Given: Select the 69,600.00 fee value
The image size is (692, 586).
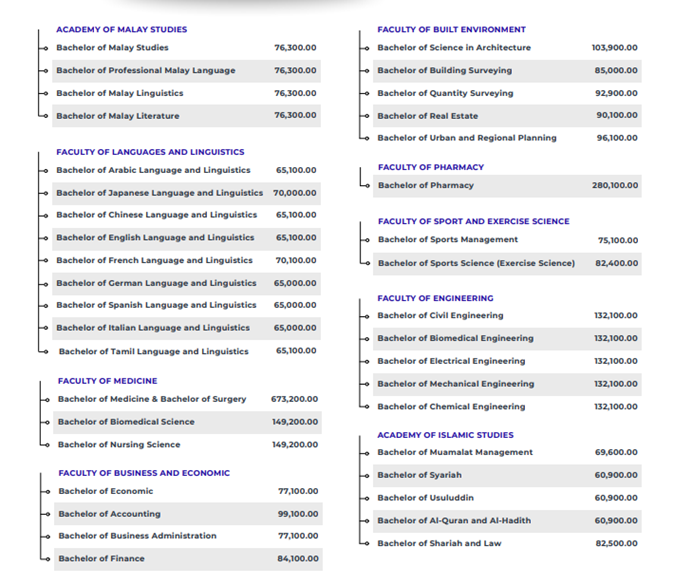Looking at the screenshot, I should tap(616, 452).
